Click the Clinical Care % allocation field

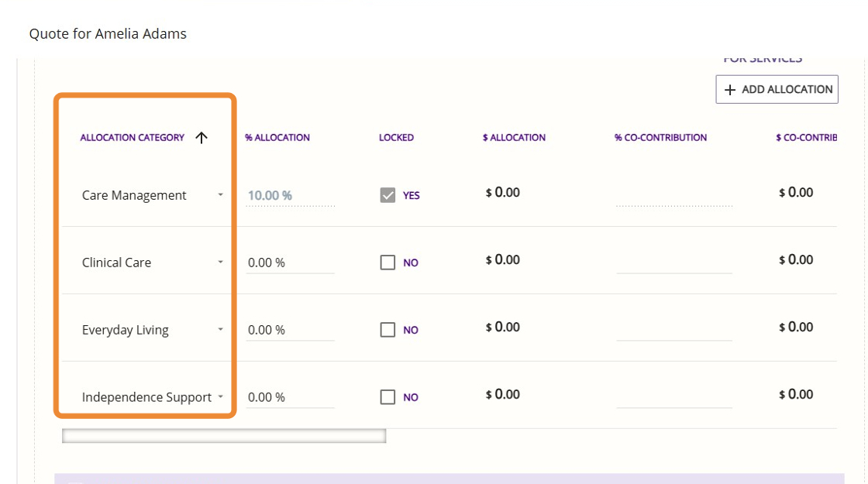[290, 263]
